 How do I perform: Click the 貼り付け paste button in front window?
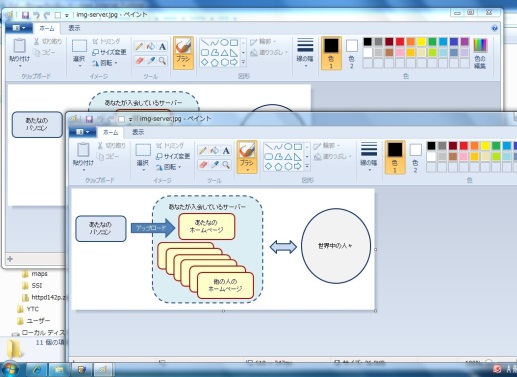83,156
